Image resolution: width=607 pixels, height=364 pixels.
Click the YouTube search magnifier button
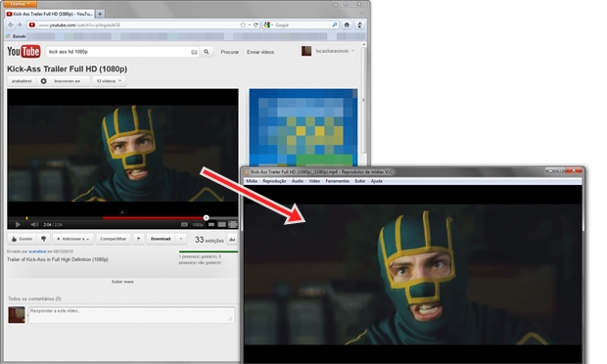point(207,52)
